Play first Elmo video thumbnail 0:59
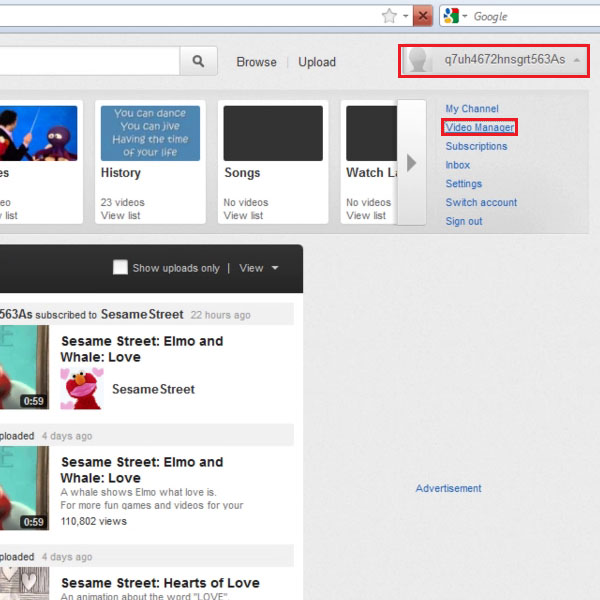 tap(24, 367)
